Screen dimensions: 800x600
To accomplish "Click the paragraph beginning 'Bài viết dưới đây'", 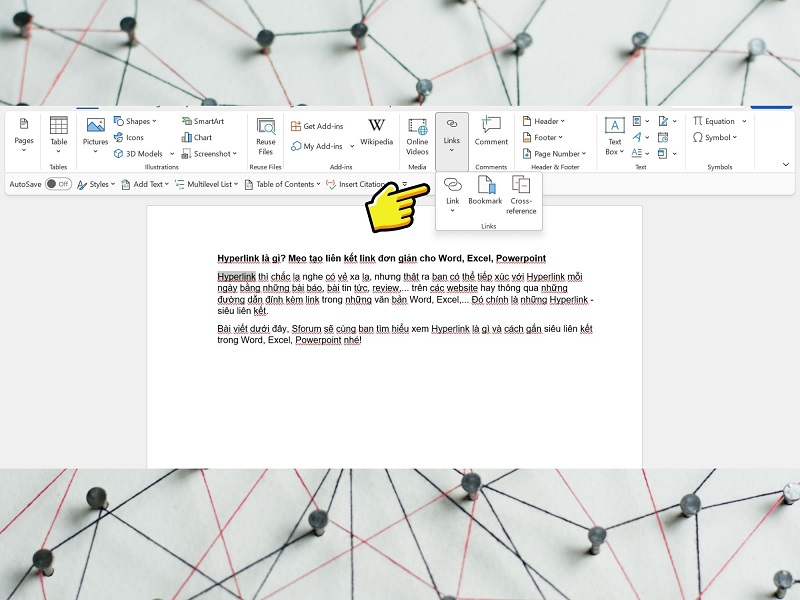I will (405, 334).
